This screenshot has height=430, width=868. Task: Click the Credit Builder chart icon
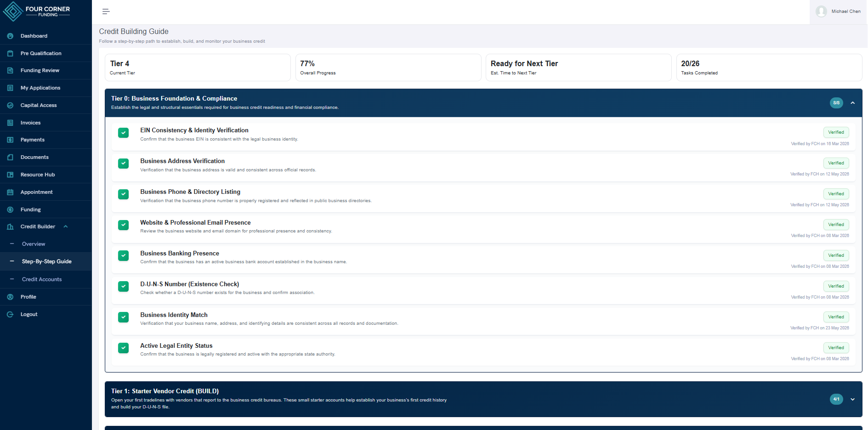tap(10, 226)
